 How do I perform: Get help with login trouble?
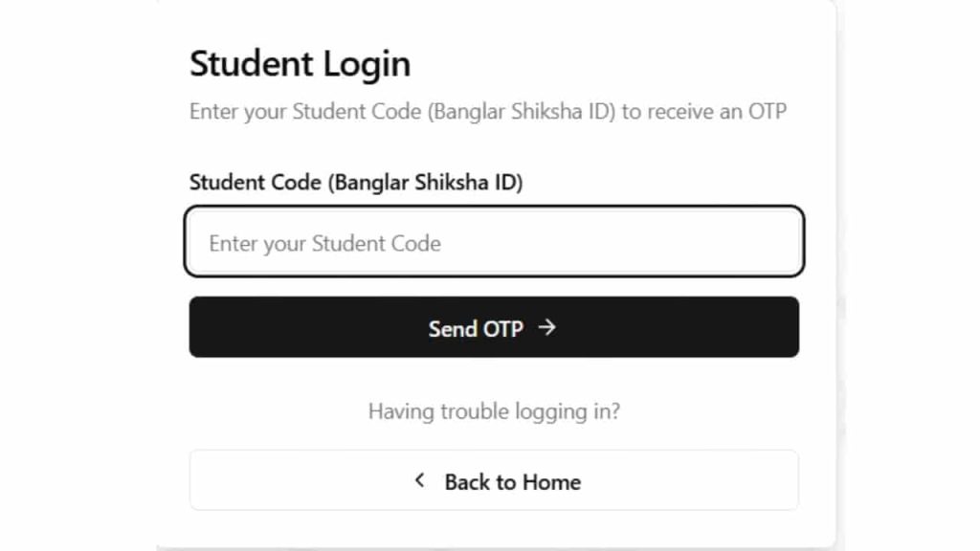[494, 411]
